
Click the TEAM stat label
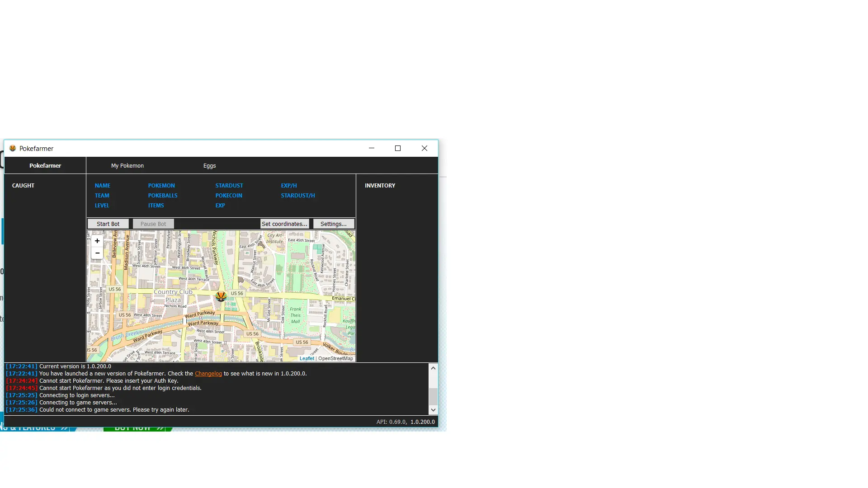click(102, 196)
